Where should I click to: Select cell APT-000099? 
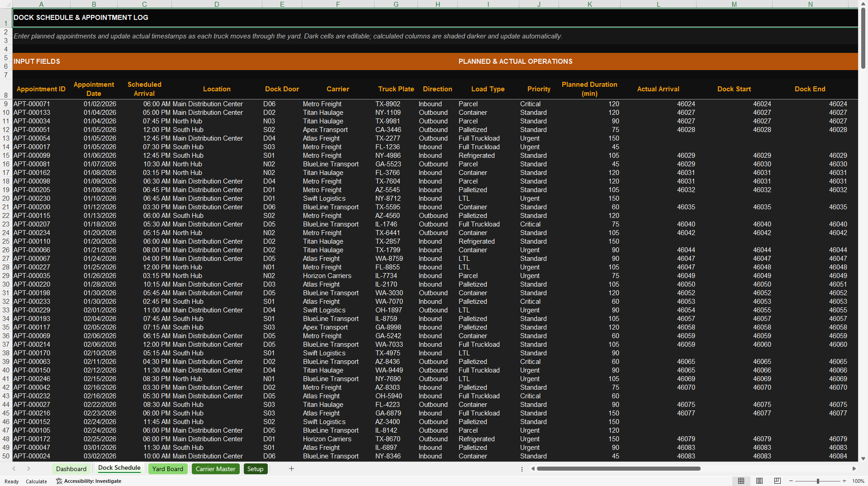(x=41, y=156)
